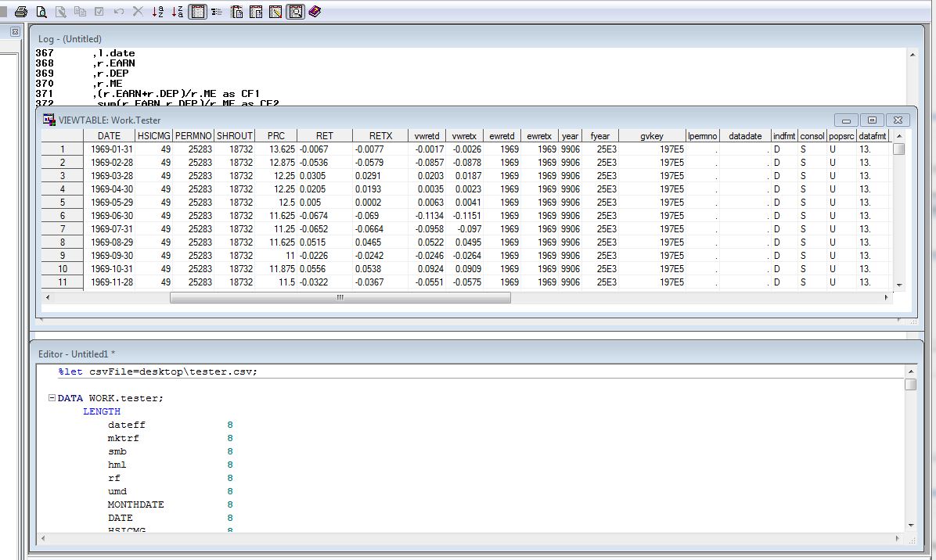936x560 pixels.
Task: Restore the VIEWTABLE Work.Tester window
Action: [872, 120]
